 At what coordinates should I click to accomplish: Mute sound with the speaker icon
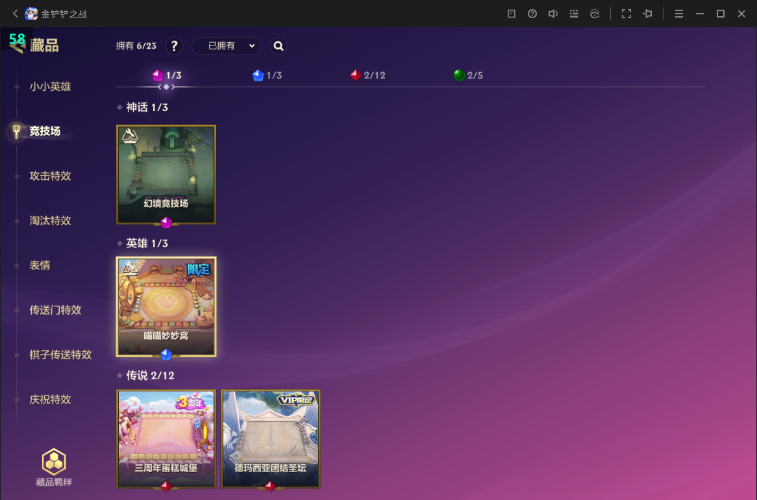click(553, 14)
